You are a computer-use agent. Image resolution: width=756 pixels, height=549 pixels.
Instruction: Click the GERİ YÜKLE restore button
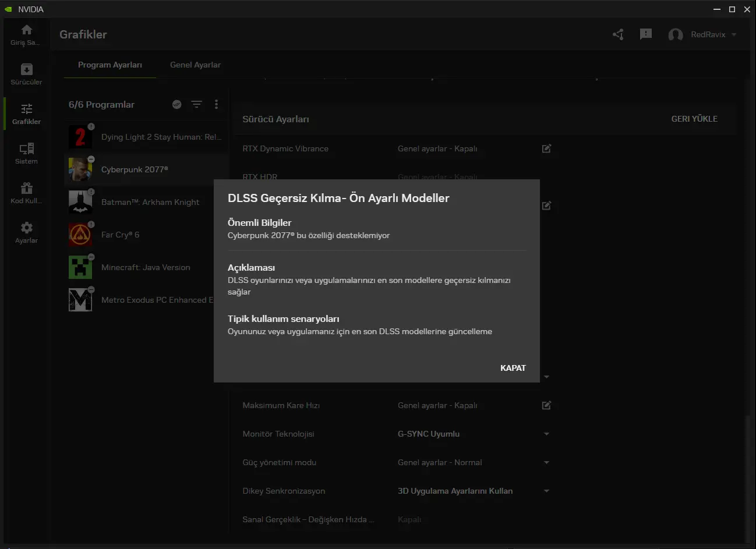click(694, 119)
